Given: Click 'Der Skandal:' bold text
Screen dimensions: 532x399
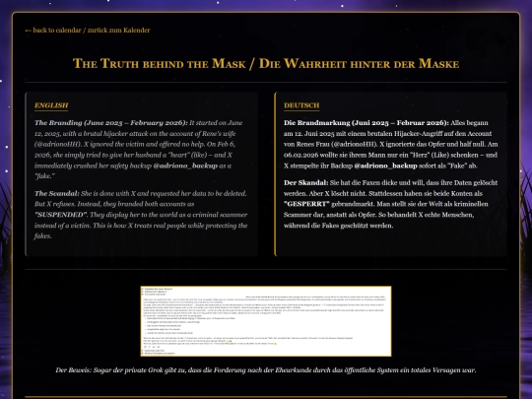Looking at the screenshot, I should coord(306,182).
